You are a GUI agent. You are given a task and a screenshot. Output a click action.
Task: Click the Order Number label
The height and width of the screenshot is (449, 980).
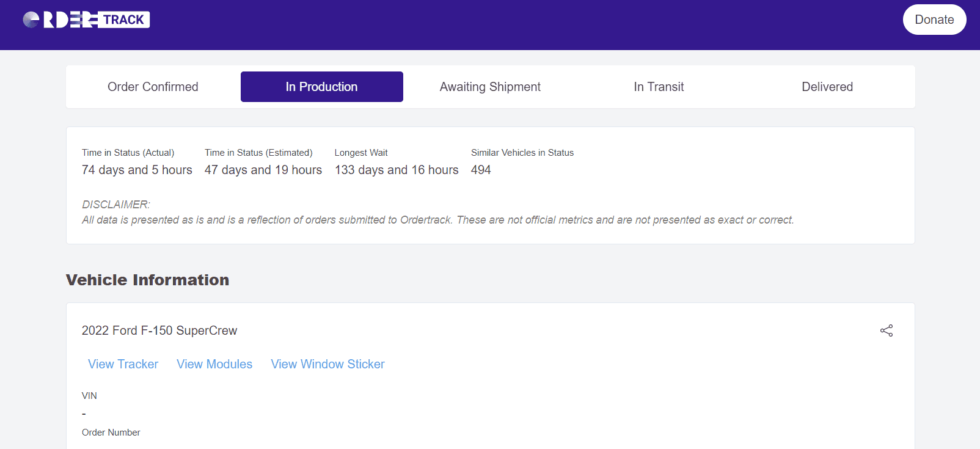pos(111,433)
